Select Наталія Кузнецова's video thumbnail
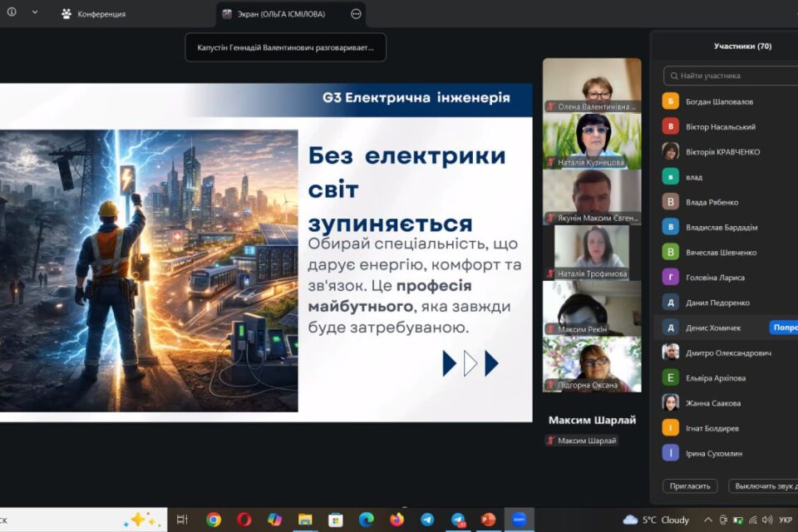Screen dimensions: 798x532 coord(592,140)
